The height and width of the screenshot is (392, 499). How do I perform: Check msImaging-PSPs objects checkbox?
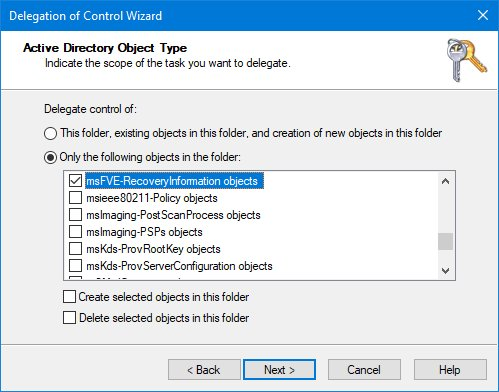75,231
